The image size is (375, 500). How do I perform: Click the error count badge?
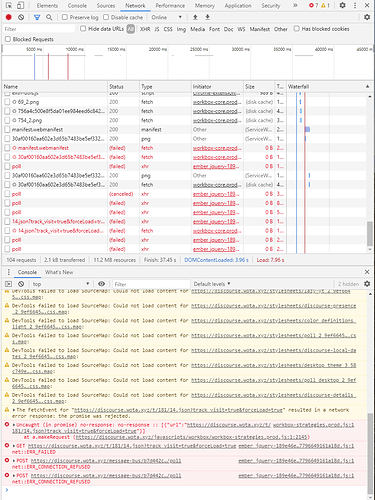(313, 5)
